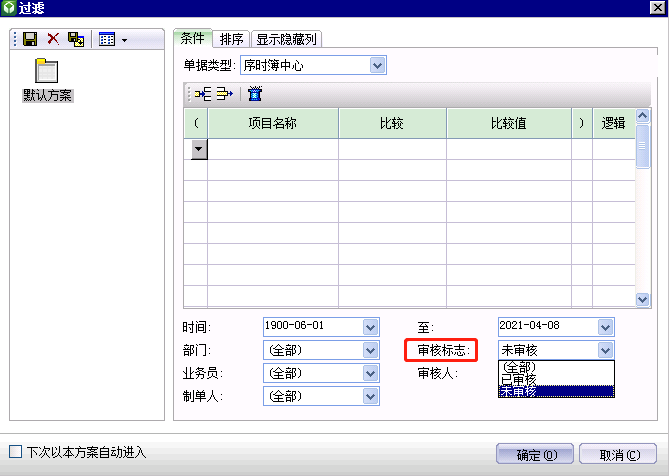Click the 确定 button
Image resolution: width=669 pixels, height=476 pixels.
[x=536, y=454]
